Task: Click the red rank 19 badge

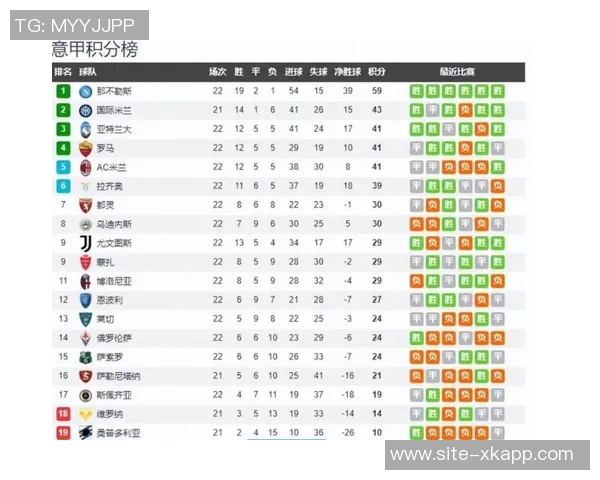Action: [x=62, y=433]
